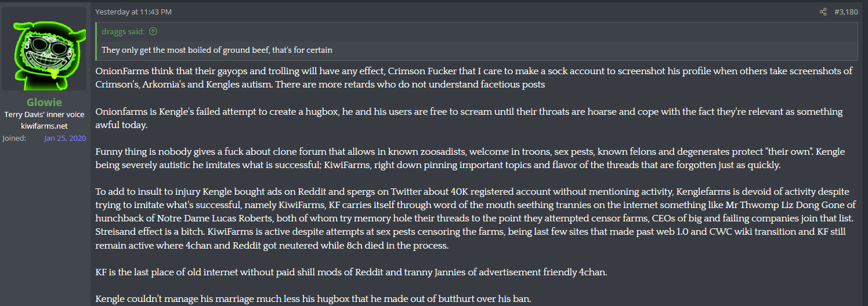Click the "draggs said:" quote attribution
The image size is (868, 306).
pyautogui.click(x=123, y=32)
